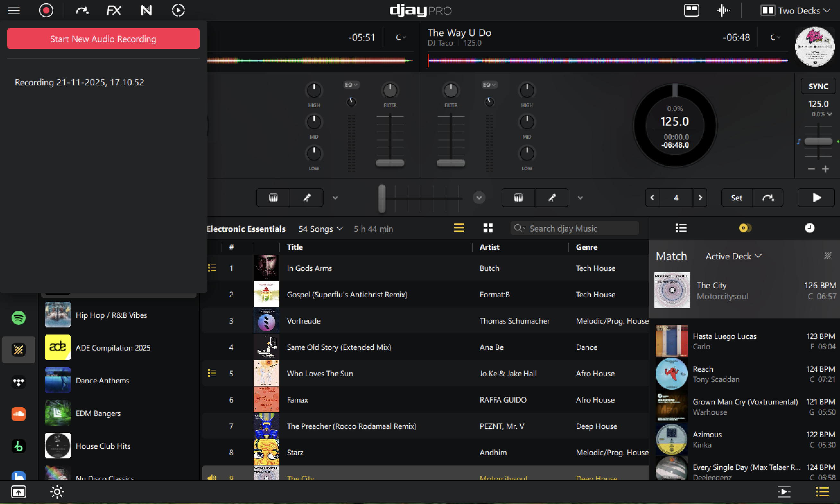Switch library to grid view

click(x=488, y=228)
